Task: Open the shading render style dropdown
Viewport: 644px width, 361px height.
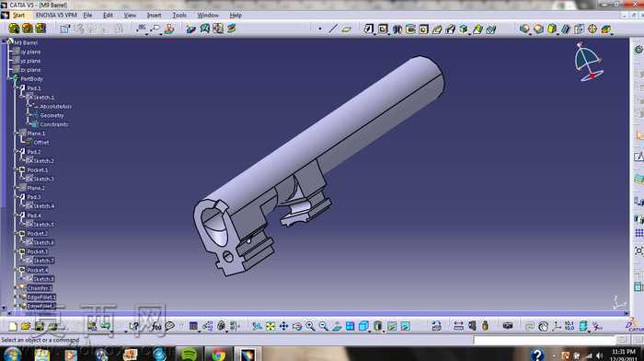Action: coord(384,331)
